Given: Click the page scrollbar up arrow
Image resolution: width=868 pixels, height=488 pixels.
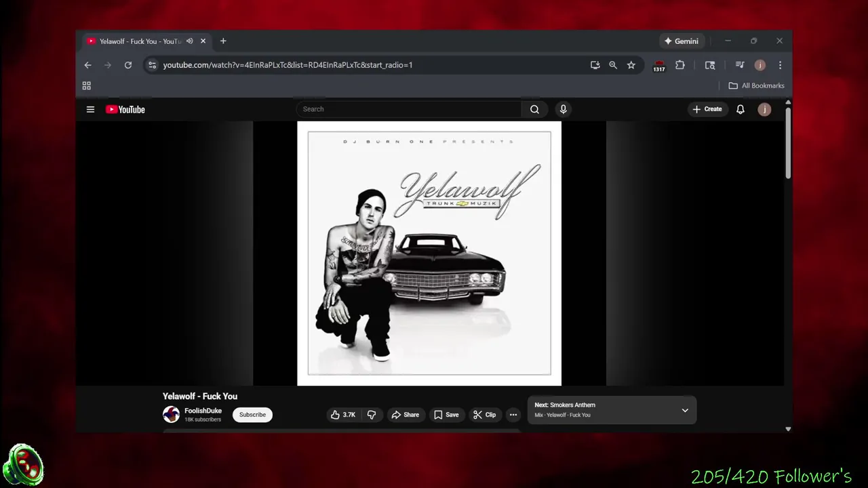Looking at the screenshot, I should point(788,102).
